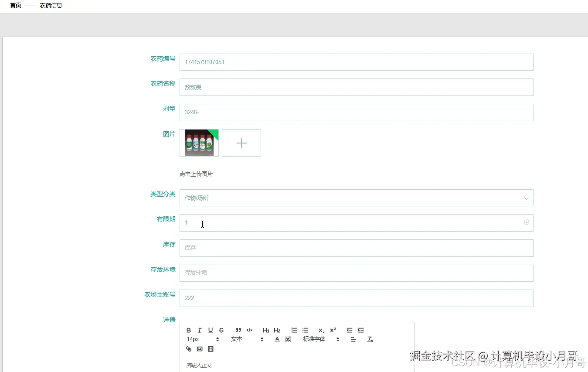Apply superscript formatting to text

332,330
